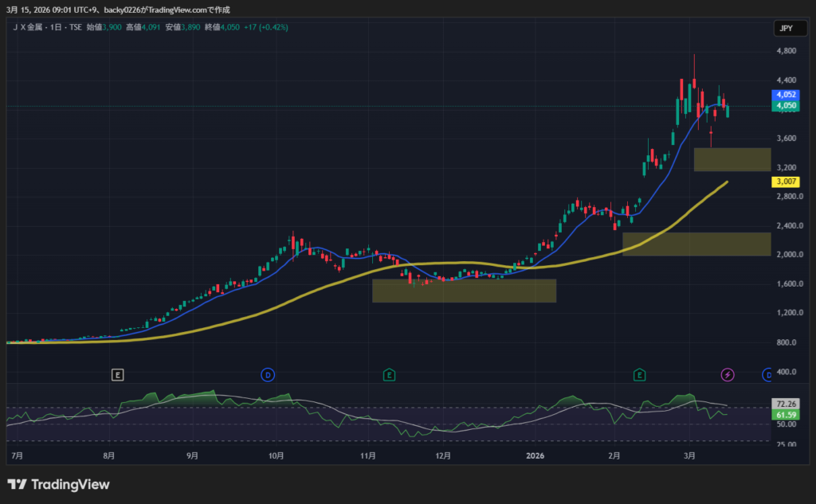
Task: Click the TradingView logo at bottom left
Action: 58,484
